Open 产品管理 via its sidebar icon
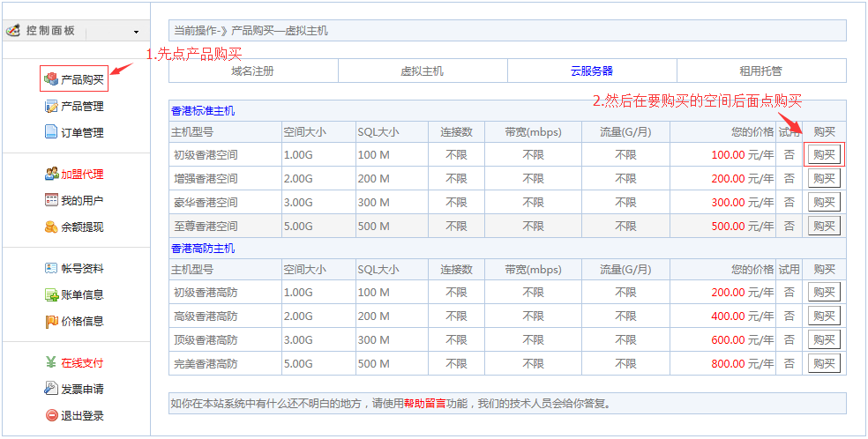The width and height of the screenshot is (868, 439). point(51,107)
